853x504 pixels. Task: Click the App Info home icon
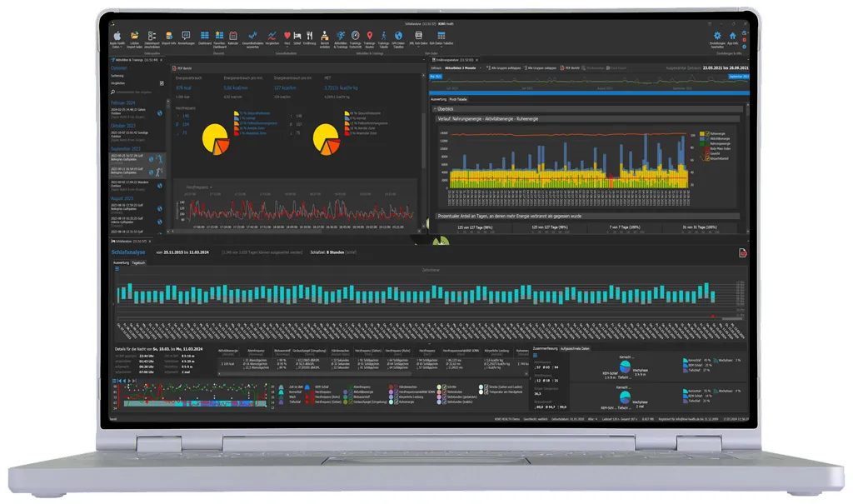point(733,36)
